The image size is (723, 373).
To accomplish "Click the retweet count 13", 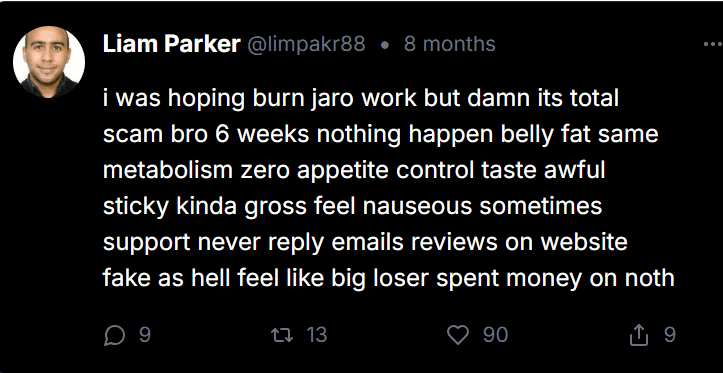I will pos(317,335).
